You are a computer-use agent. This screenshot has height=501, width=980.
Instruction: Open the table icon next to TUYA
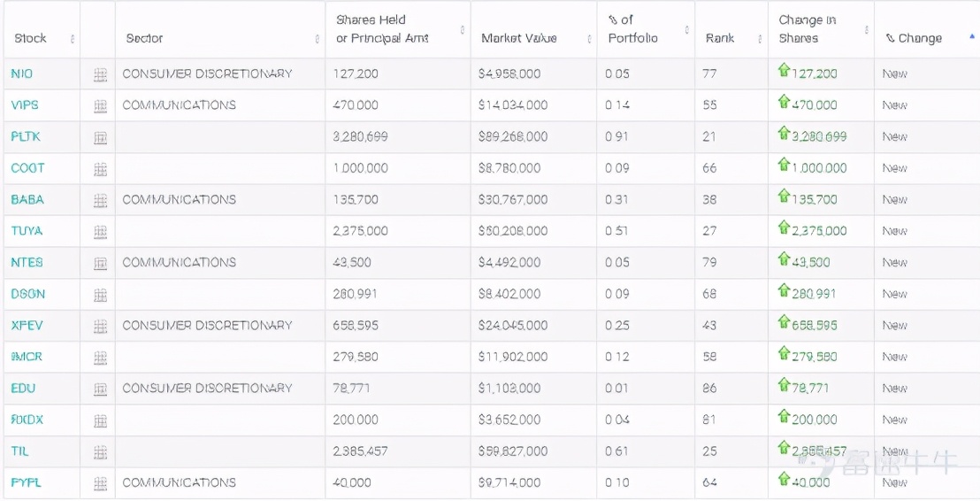pos(100,232)
